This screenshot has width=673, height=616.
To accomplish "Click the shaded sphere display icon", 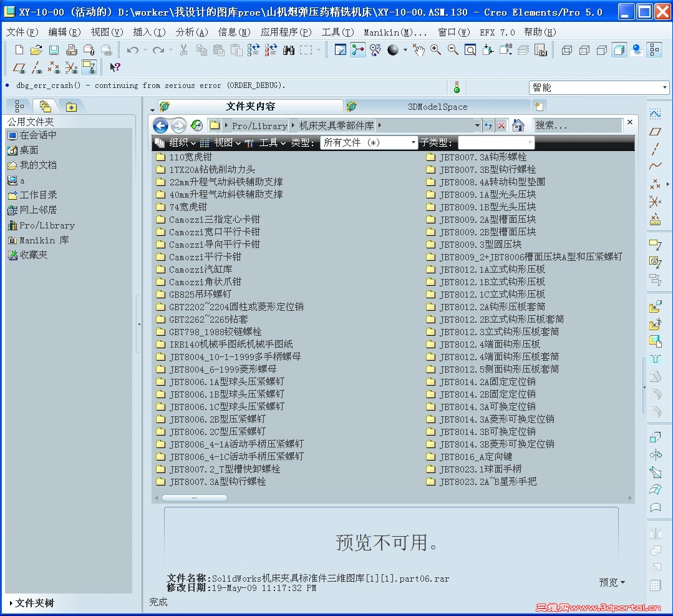I will coord(393,50).
